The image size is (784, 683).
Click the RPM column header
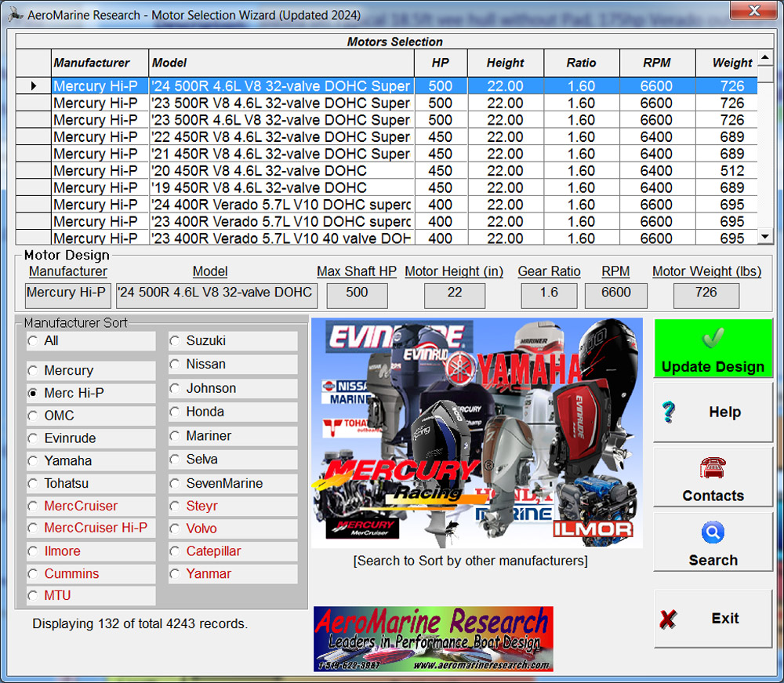[x=657, y=63]
